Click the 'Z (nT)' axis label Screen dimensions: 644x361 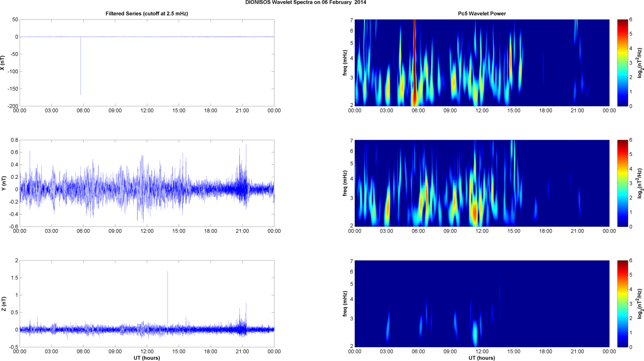click(x=3, y=304)
